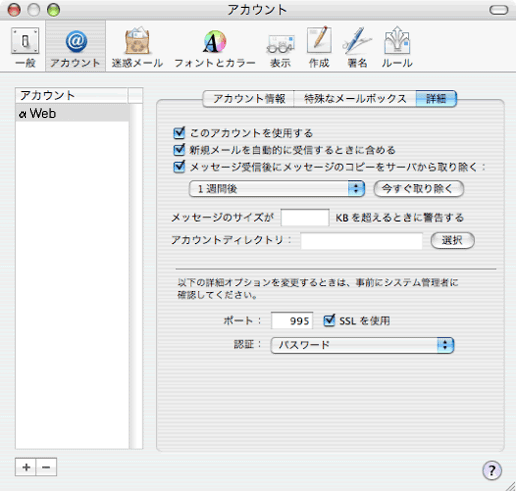The width and height of the screenshot is (516, 491).
Task: Uncheck このアカウントを使用する checkbox
Action: click(179, 133)
